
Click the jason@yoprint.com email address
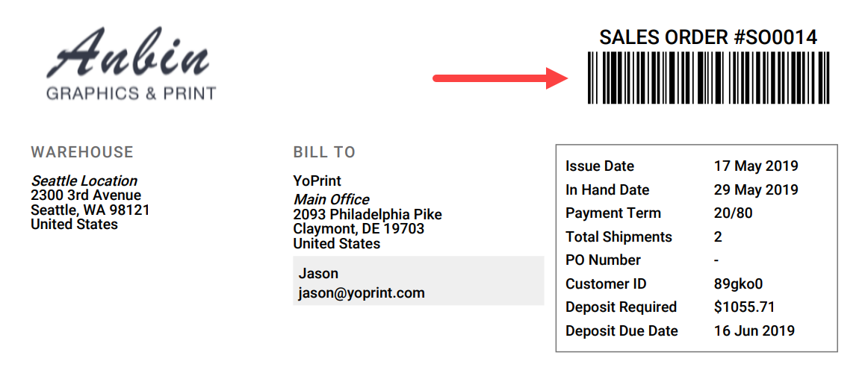point(362,293)
